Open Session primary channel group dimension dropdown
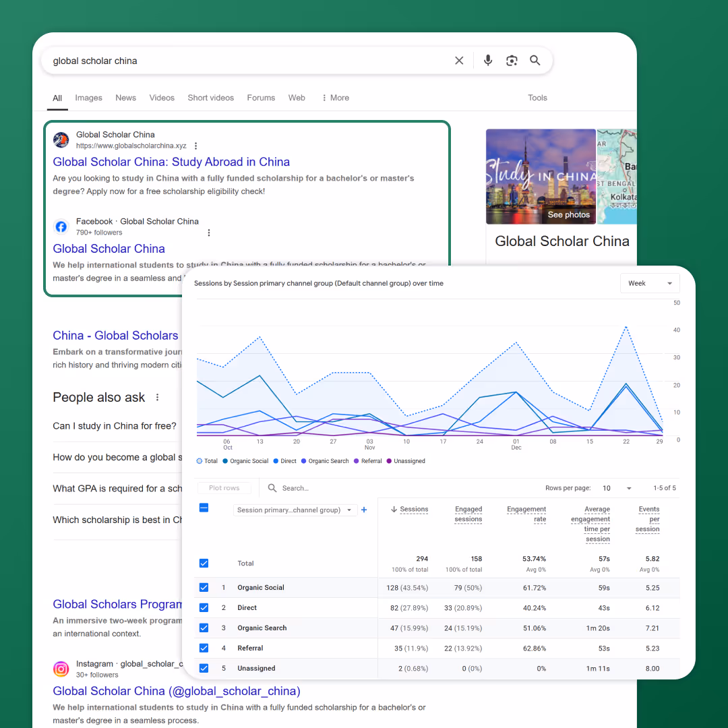 295,510
